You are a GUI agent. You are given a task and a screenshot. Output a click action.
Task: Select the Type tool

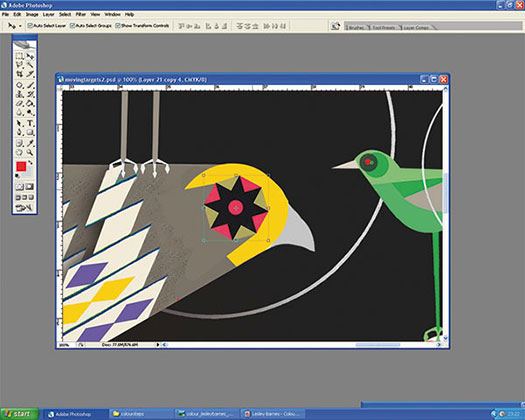[x=30, y=124]
